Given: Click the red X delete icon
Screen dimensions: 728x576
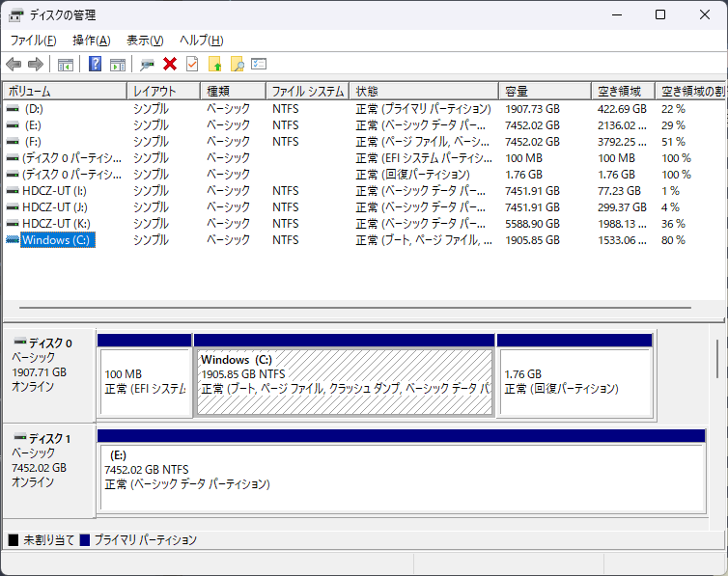Looking at the screenshot, I should [170, 65].
